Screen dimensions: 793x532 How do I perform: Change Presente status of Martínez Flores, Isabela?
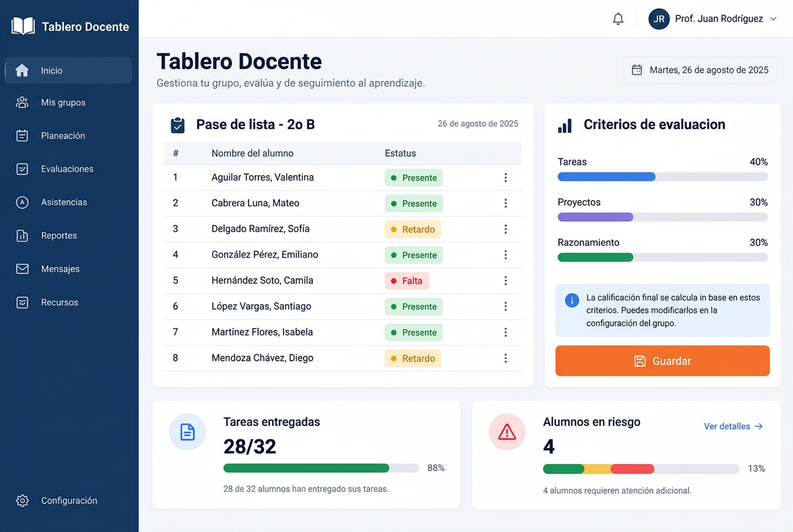[413, 332]
